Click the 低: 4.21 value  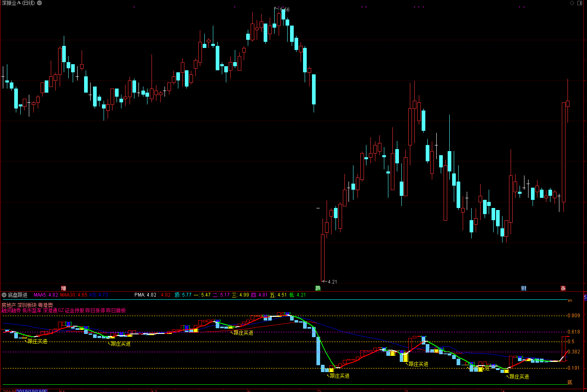298,295
